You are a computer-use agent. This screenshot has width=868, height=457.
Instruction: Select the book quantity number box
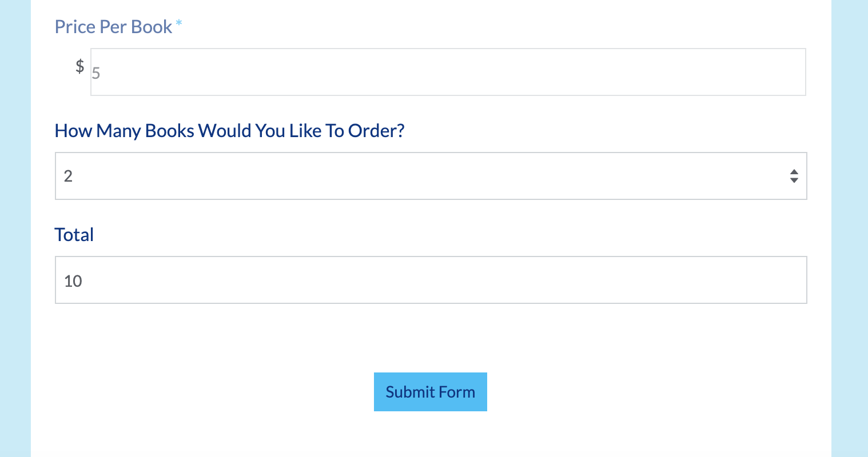click(x=429, y=176)
